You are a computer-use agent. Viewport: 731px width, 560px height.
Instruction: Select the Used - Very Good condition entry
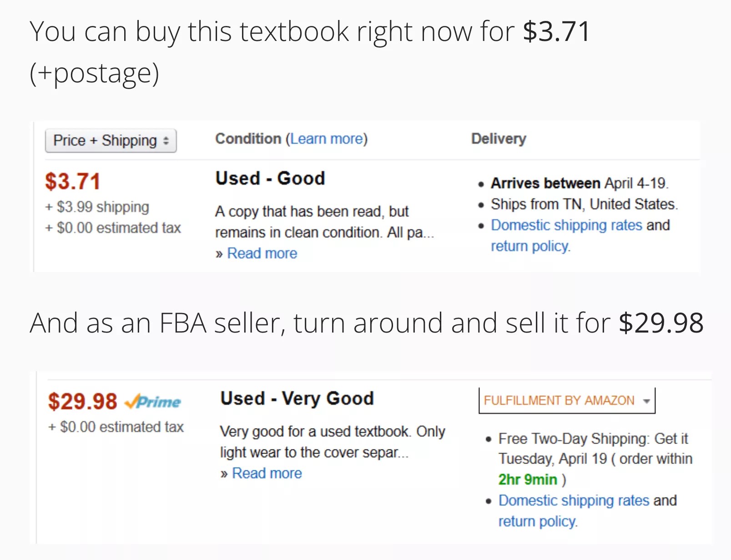[297, 399]
